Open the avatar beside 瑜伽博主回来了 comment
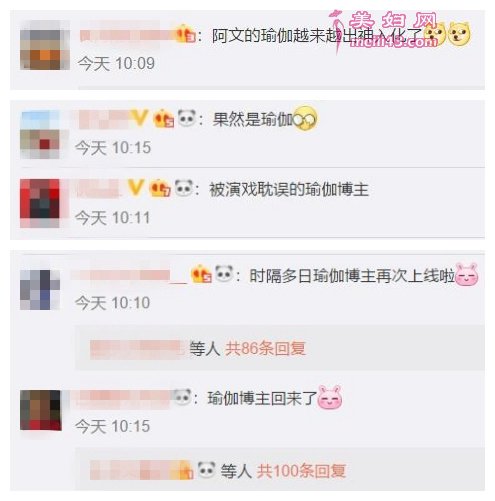The height and width of the screenshot is (501, 495). (x=41, y=410)
